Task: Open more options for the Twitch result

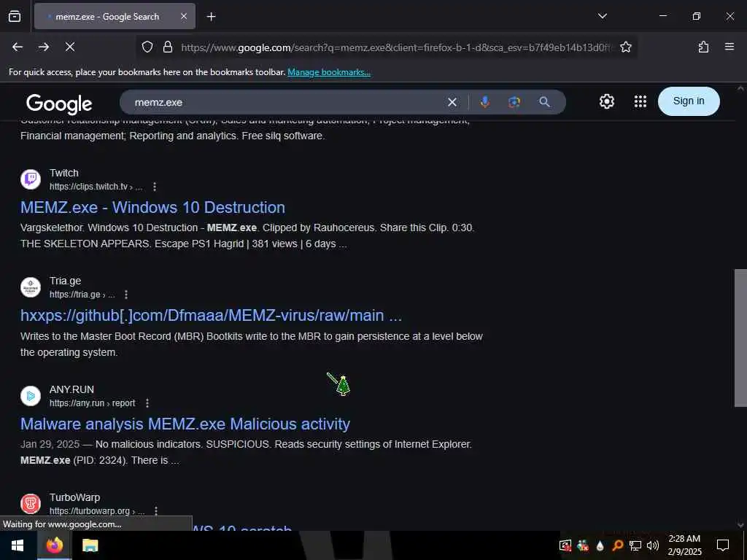Action: pos(155,187)
